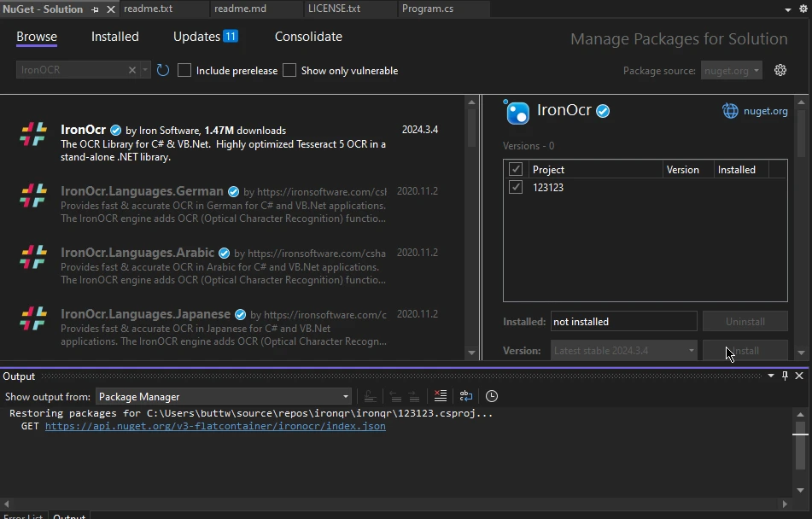Viewport: 812px width, 519px height.
Task: Click the refresh packages icon
Action: point(163,70)
